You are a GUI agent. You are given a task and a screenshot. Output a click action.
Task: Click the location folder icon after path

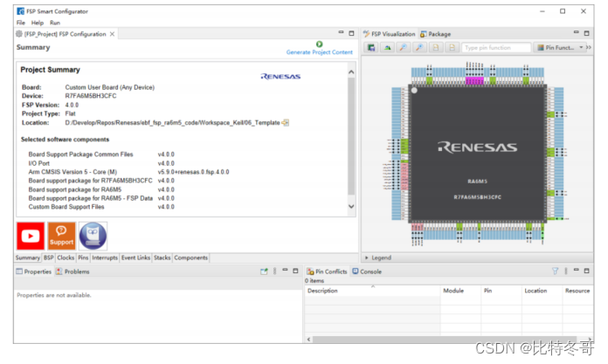pyautogui.click(x=286, y=122)
